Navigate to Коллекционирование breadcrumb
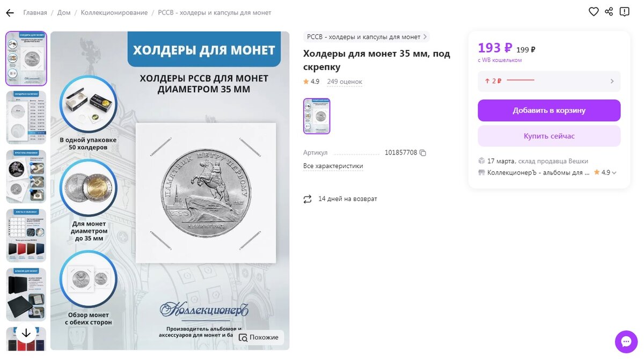 click(114, 12)
